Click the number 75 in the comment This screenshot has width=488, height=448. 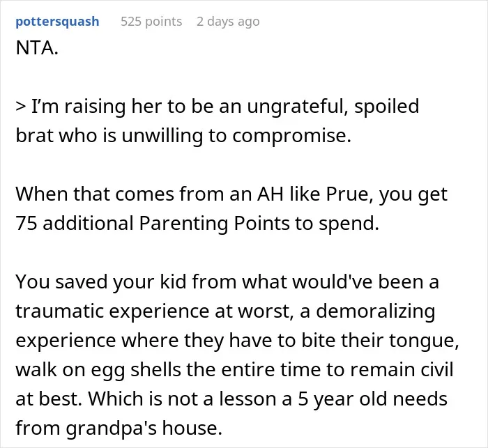(26, 224)
